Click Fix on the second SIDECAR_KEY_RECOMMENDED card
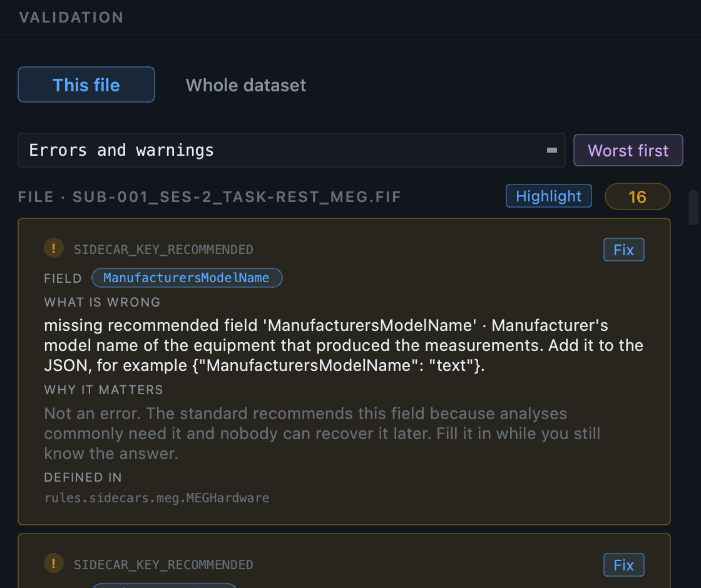Screen dimensions: 701x588 [x=623, y=565]
